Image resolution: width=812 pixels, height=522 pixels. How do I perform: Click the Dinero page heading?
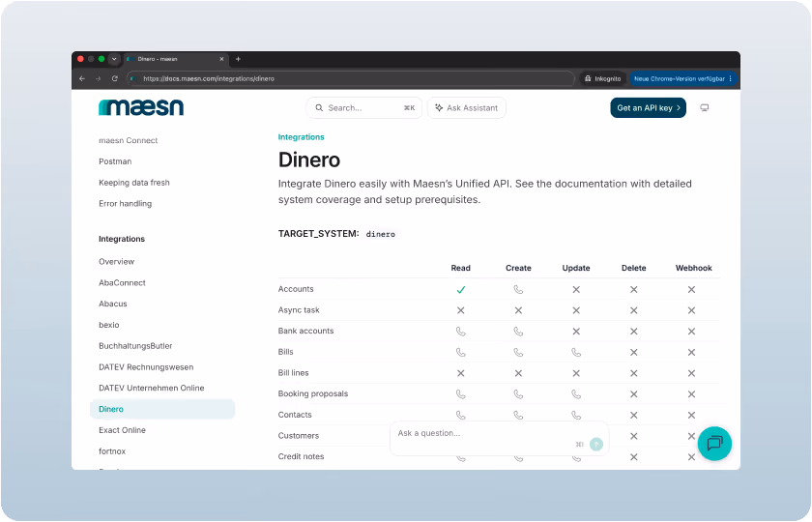(x=309, y=160)
